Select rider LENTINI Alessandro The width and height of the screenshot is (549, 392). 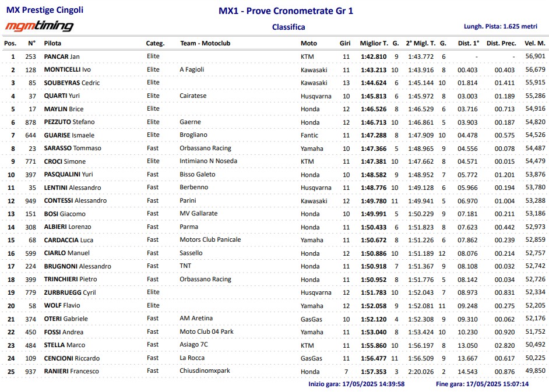72,188
